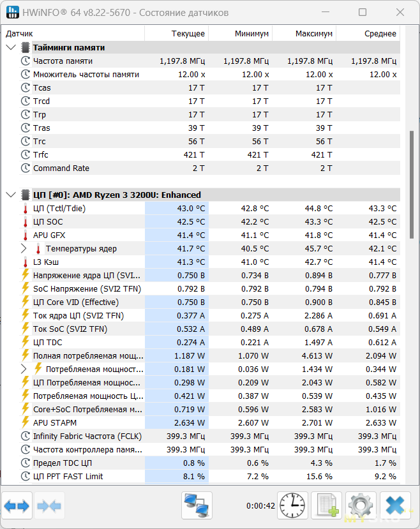Click the log file with plus icon
The height and width of the screenshot is (529, 420).
coord(327,505)
